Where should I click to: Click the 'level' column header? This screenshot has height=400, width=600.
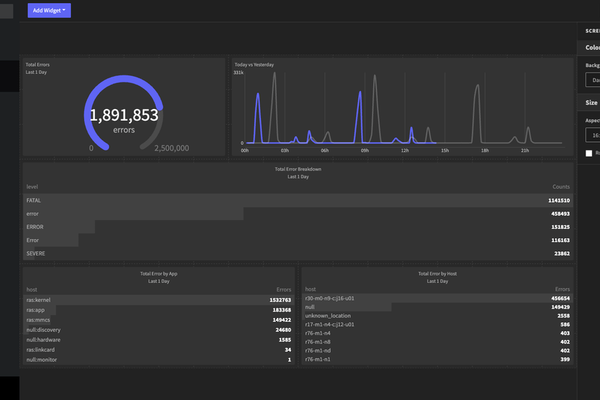32,187
